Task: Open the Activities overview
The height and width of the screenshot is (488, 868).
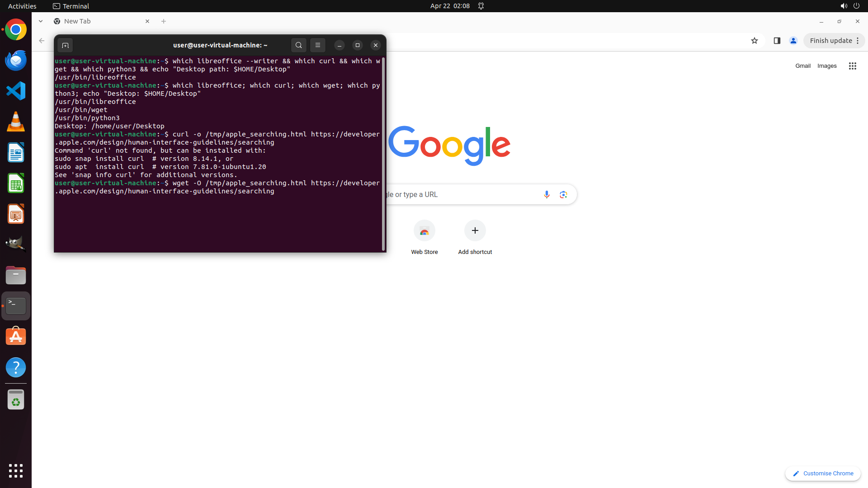Action: (x=22, y=6)
